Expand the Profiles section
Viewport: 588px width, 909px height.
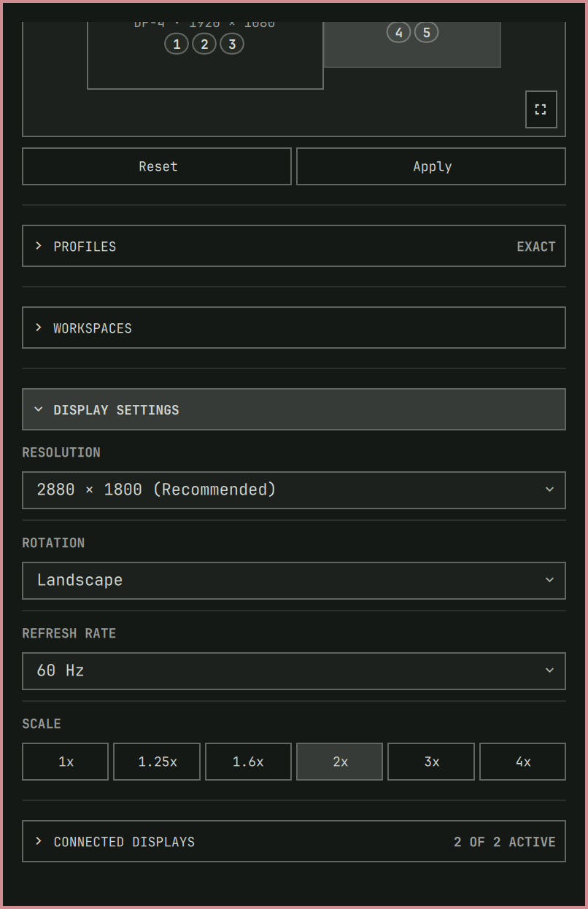tap(294, 246)
